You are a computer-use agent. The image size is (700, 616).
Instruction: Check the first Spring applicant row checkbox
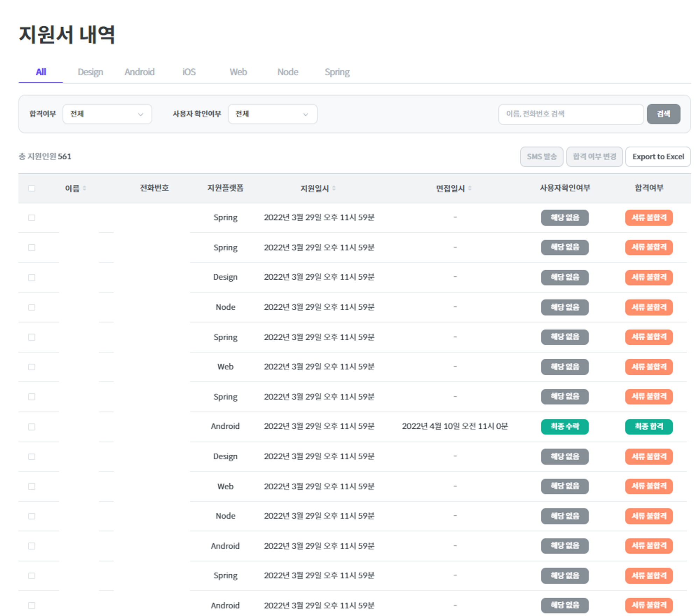(x=32, y=218)
